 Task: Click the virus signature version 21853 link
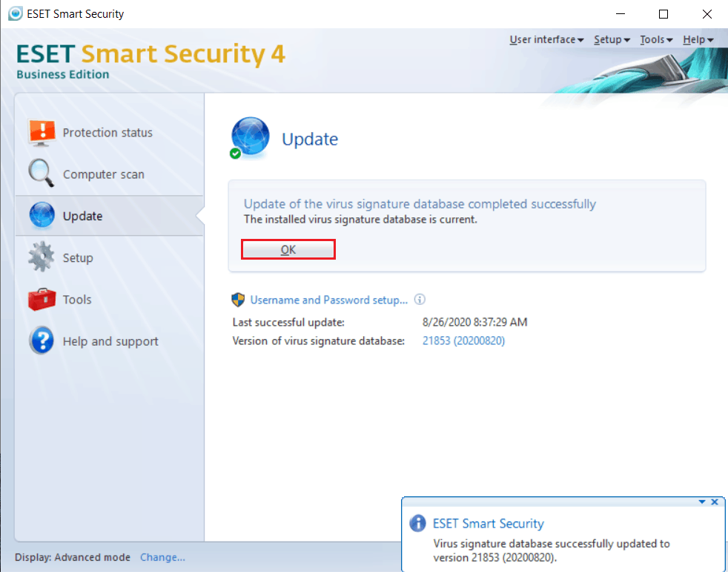(463, 341)
